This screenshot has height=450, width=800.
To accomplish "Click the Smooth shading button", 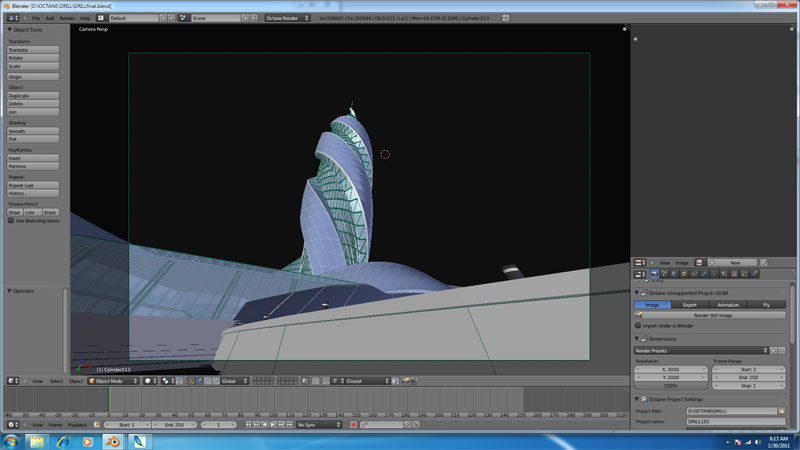I will [x=33, y=131].
